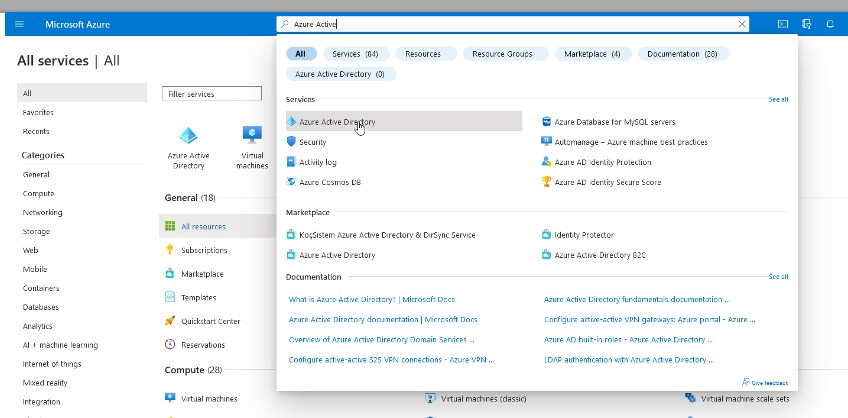Open Azure AD built-in roles link

point(628,340)
